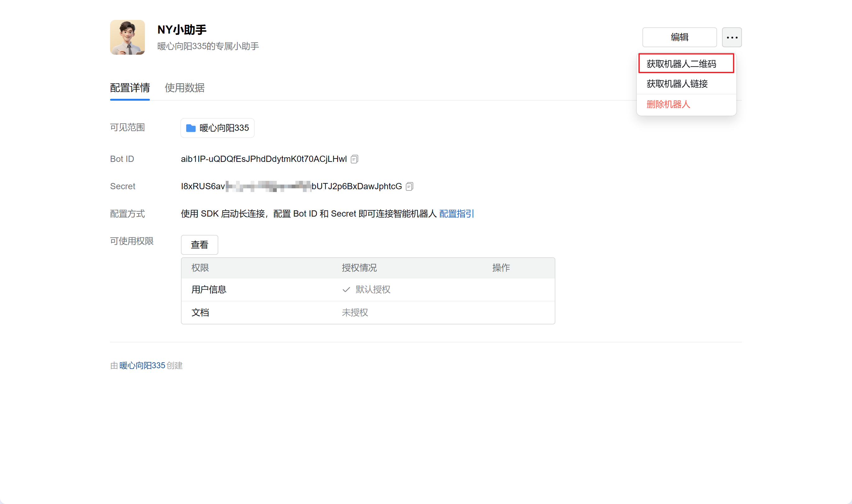Click creator link 暖心向阳335 at bottom
852x504 pixels.
(142, 365)
